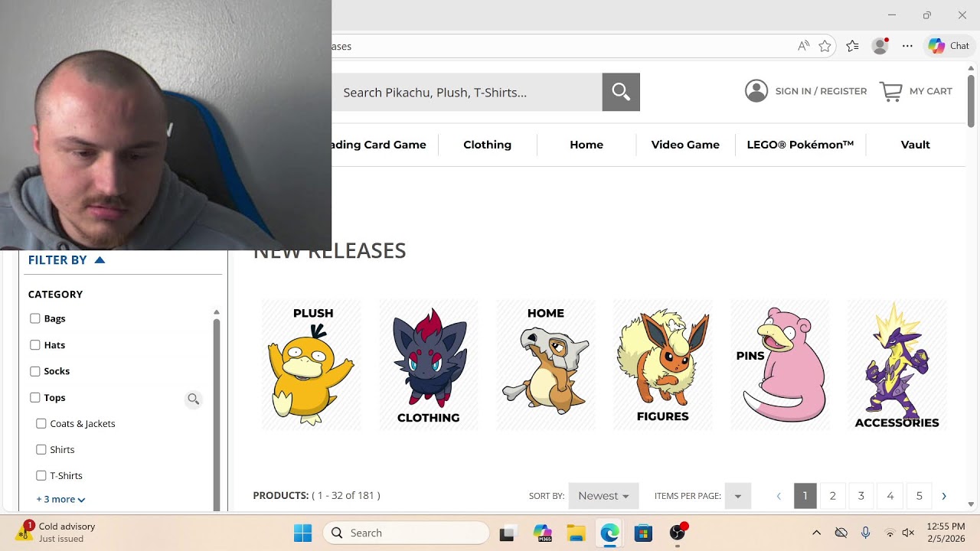Select current page 1 in pagination

[x=805, y=496]
